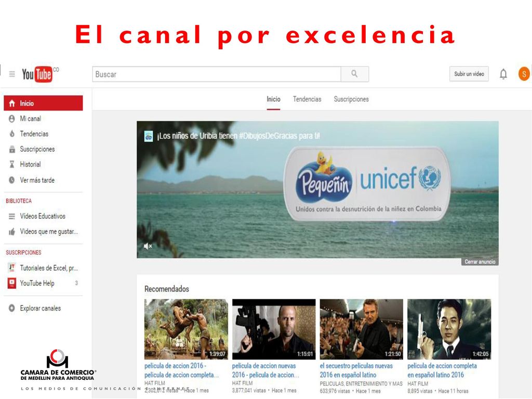Click the clock icon for Ver más tarde
Image resolution: width=532 pixels, height=399 pixels.
tap(12, 180)
